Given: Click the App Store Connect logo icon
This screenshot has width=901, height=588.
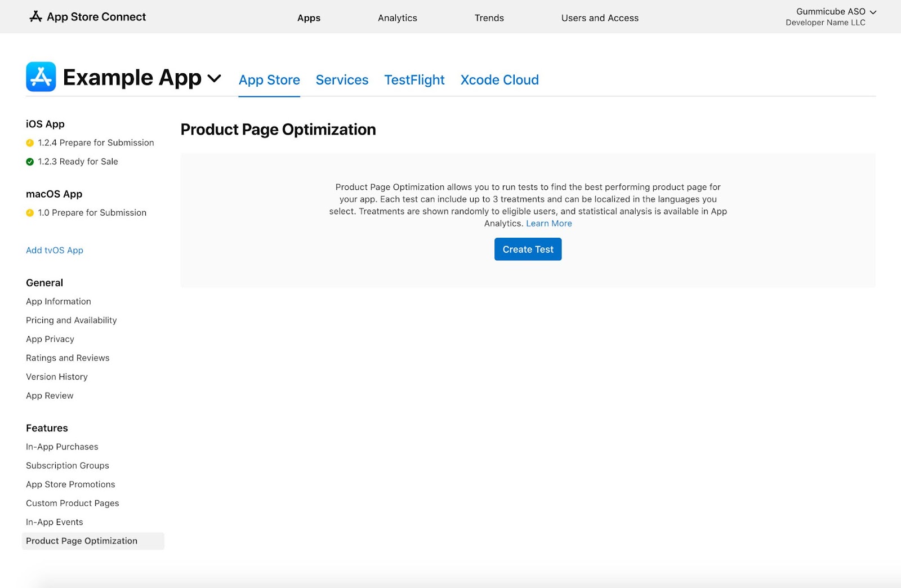Looking at the screenshot, I should click(35, 16).
